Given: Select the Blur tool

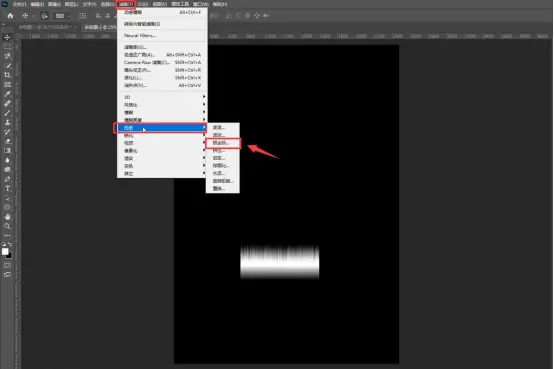Looking at the screenshot, I should [x=7, y=160].
